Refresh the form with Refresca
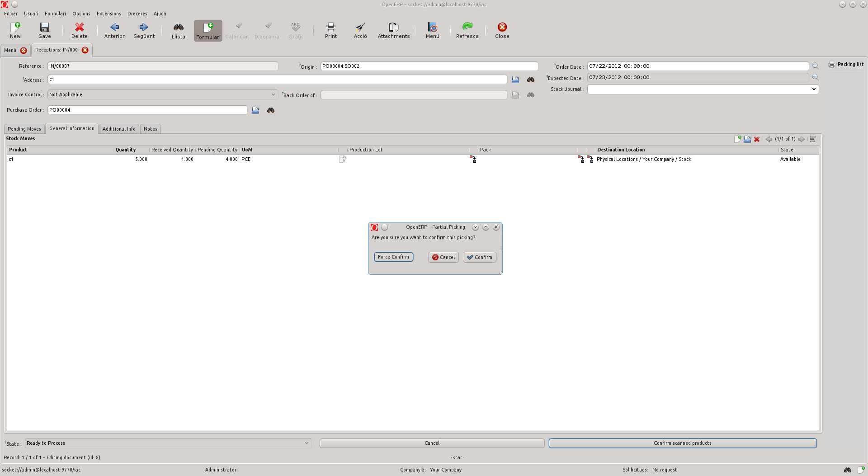The image size is (868, 476). click(x=467, y=30)
